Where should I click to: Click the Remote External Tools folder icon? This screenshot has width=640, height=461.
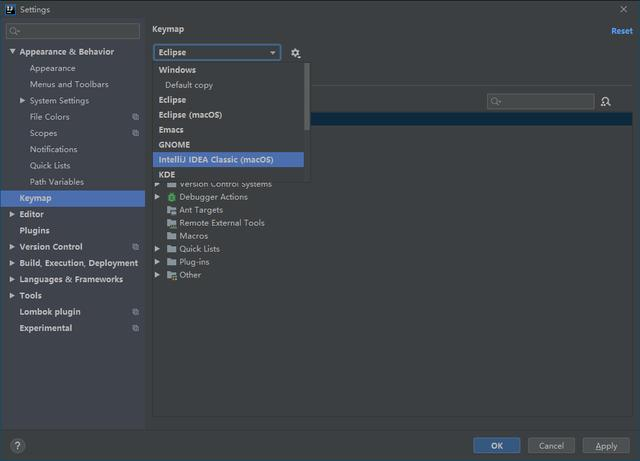pos(172,223)
